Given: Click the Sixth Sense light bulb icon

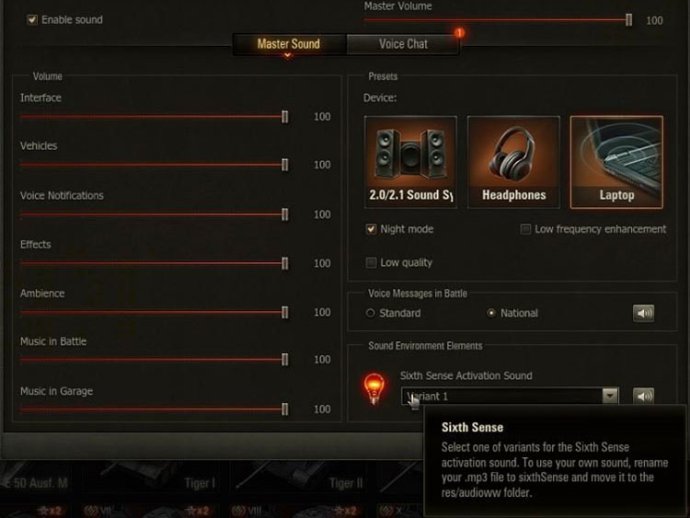Looking at the screenshot, I should point(374,389).
